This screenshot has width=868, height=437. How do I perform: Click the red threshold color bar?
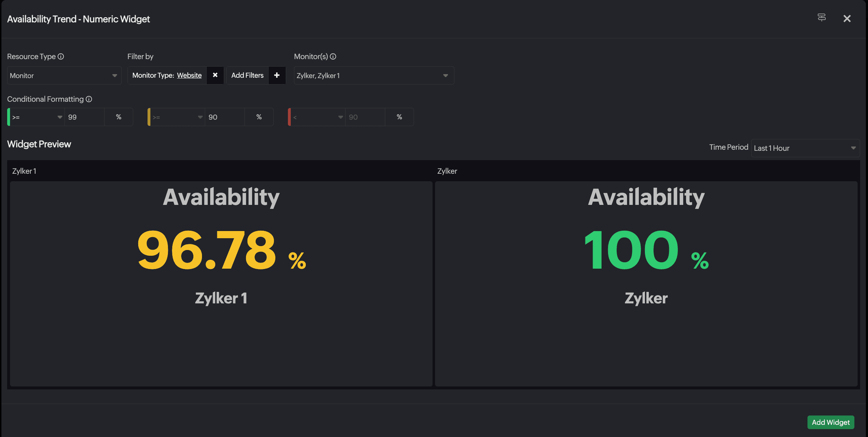coord(289,117)
